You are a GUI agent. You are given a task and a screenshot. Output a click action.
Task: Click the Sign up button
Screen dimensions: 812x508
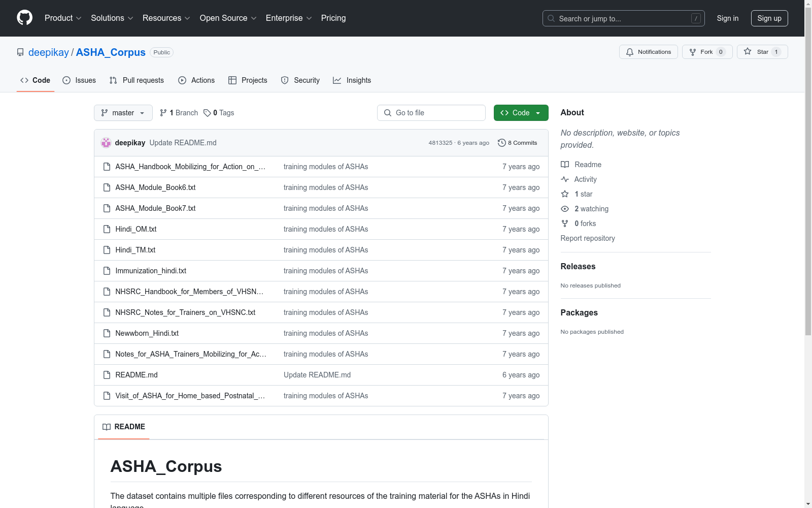[x=769, y=18]
